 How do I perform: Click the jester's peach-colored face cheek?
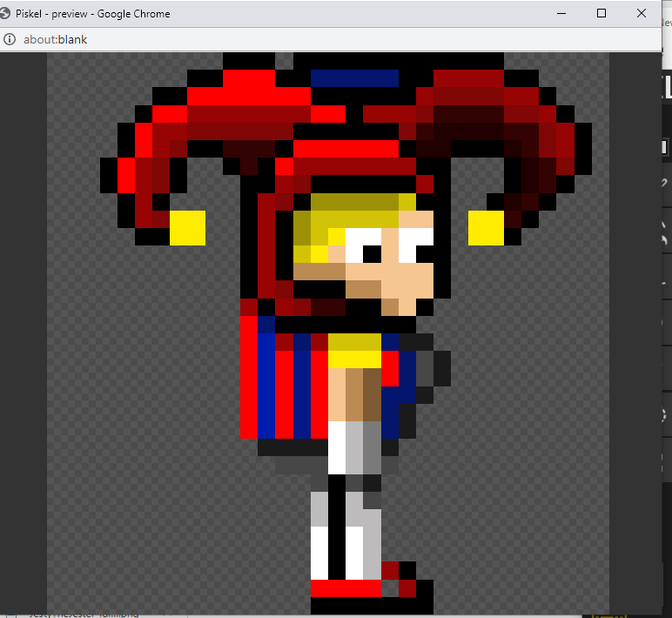[x=407, y=280]
